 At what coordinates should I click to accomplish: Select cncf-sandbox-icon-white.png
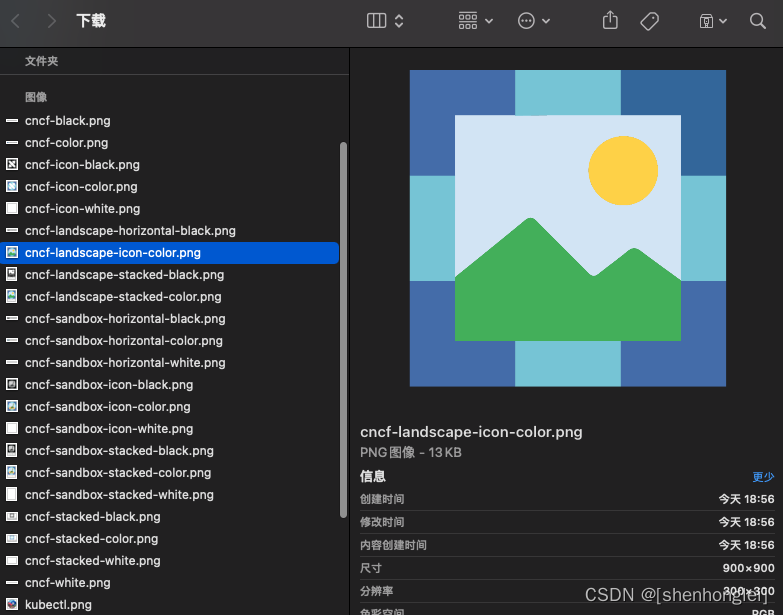(x=109, y=428)
